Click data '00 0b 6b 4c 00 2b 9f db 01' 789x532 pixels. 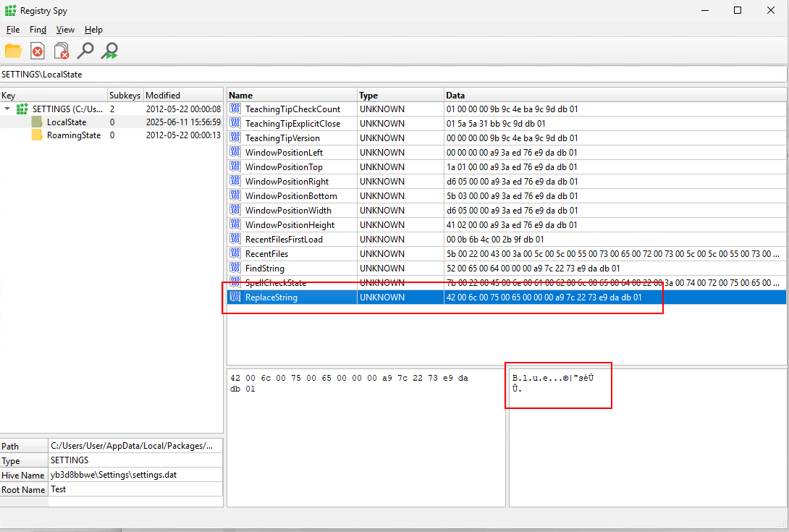(495, 239)
